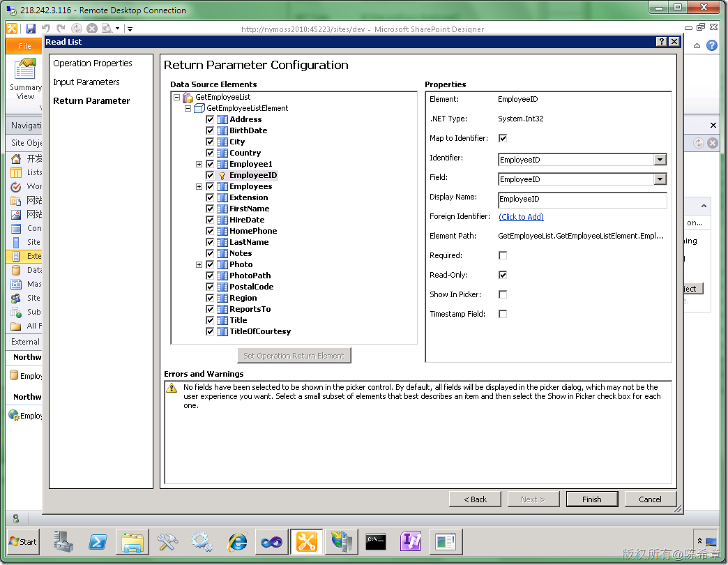Uncheck the EmployeeID element checkbox
This screenshot has height=565, width=728.
pyautogui.click(x=210, y=175)
